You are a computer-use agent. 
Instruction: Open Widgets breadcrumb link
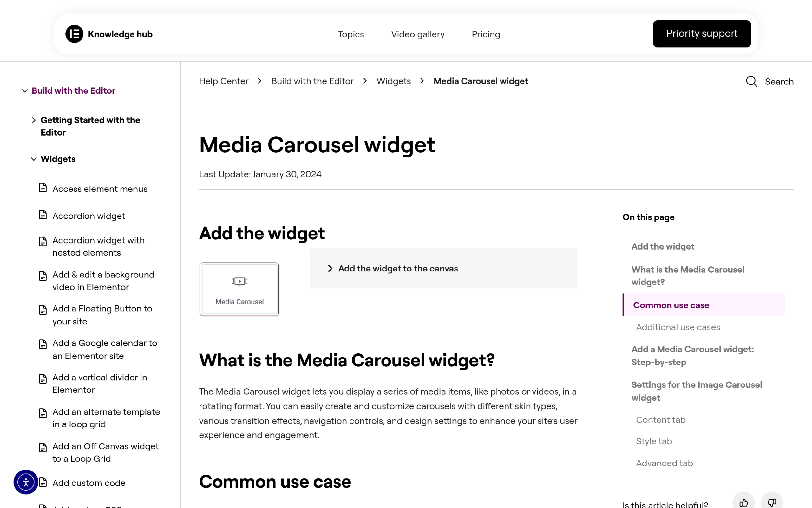394,81
